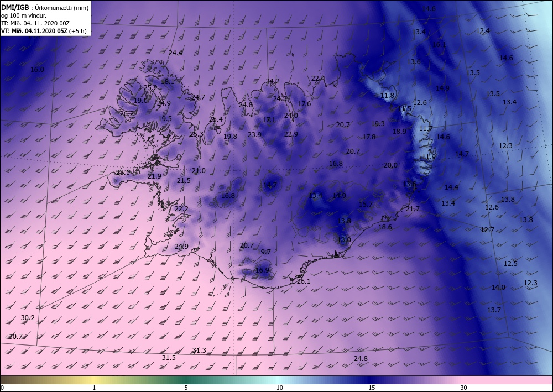Click the map value "21.5"
The height and width of the screenshot is (392, 553).
point(184,180)
